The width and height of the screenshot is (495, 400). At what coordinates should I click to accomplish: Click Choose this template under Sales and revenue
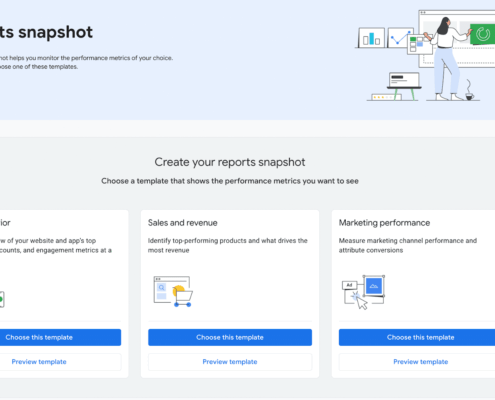click(230, 337)
